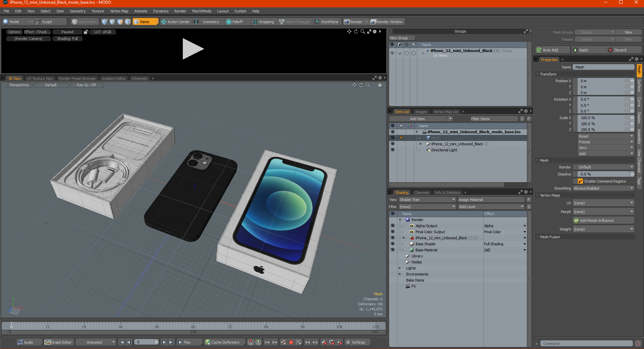
Task: Click lock icon in render preview
Action: coord(86,32)
